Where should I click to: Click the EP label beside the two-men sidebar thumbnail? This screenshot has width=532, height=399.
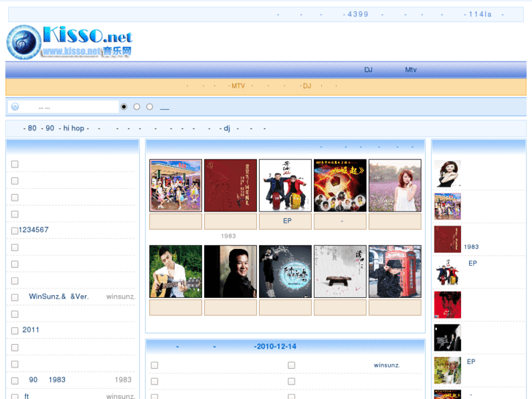(473, 263)
